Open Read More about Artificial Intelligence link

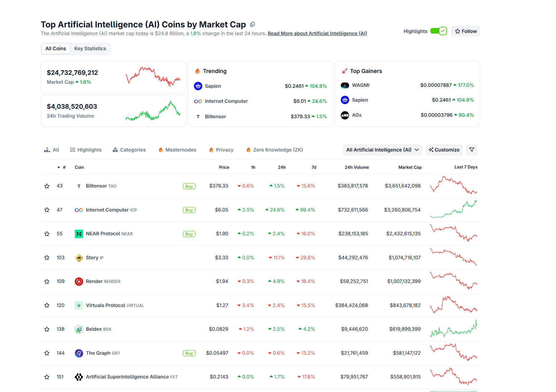(317, 34)
